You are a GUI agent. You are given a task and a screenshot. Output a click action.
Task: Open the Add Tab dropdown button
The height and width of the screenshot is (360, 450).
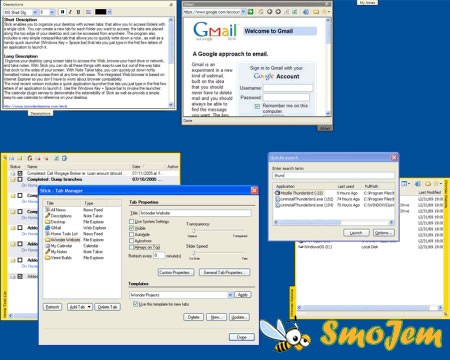pos(80,307)
